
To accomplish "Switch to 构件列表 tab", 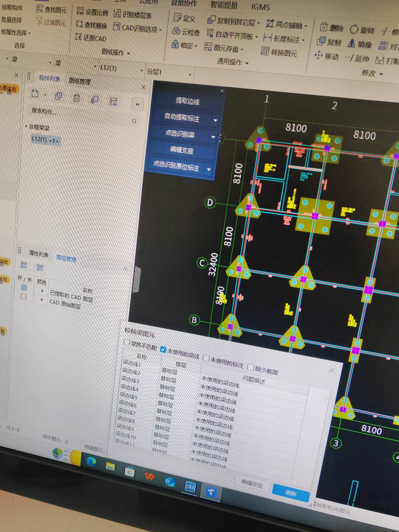I will [x=50, y=78].
